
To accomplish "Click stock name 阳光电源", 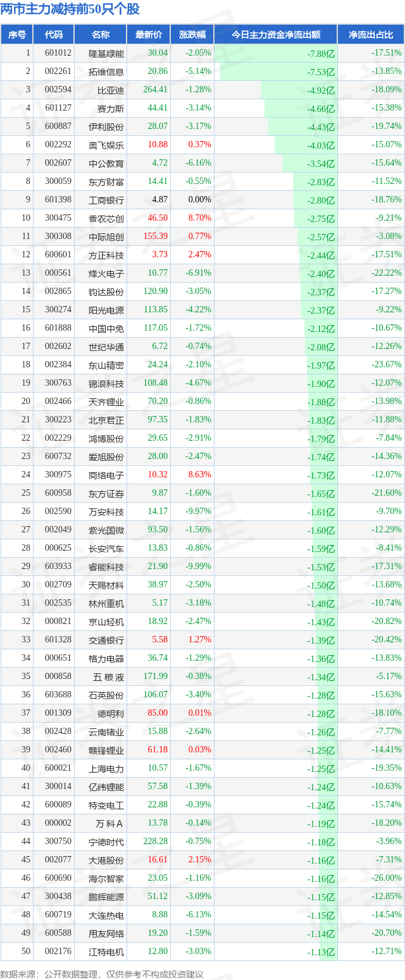I will [x=106, y=310].
